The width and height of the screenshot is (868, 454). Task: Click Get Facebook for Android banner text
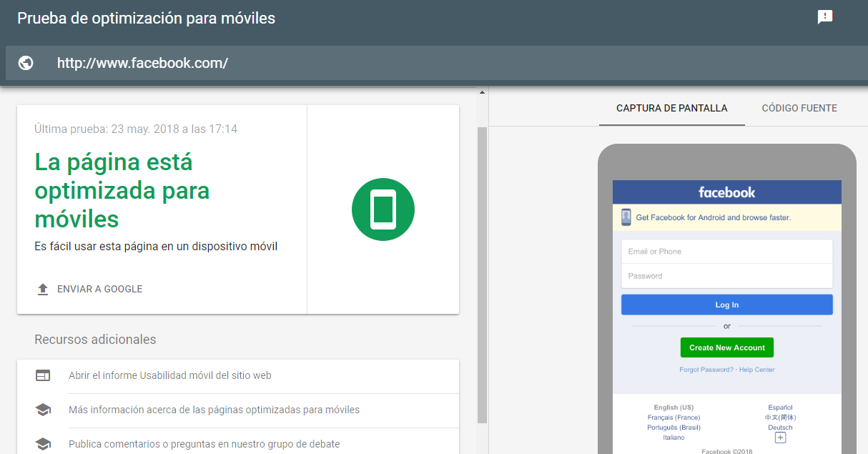(x=714, y=217)
